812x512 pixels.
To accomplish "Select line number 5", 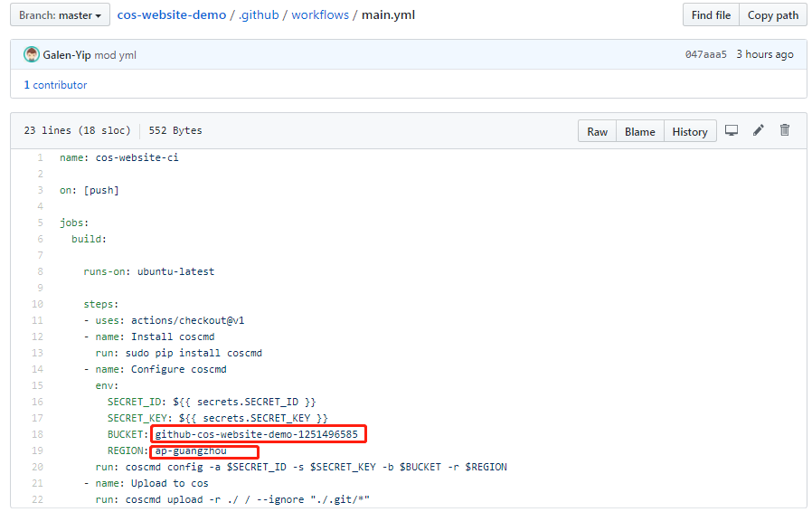I will [40, 223].
